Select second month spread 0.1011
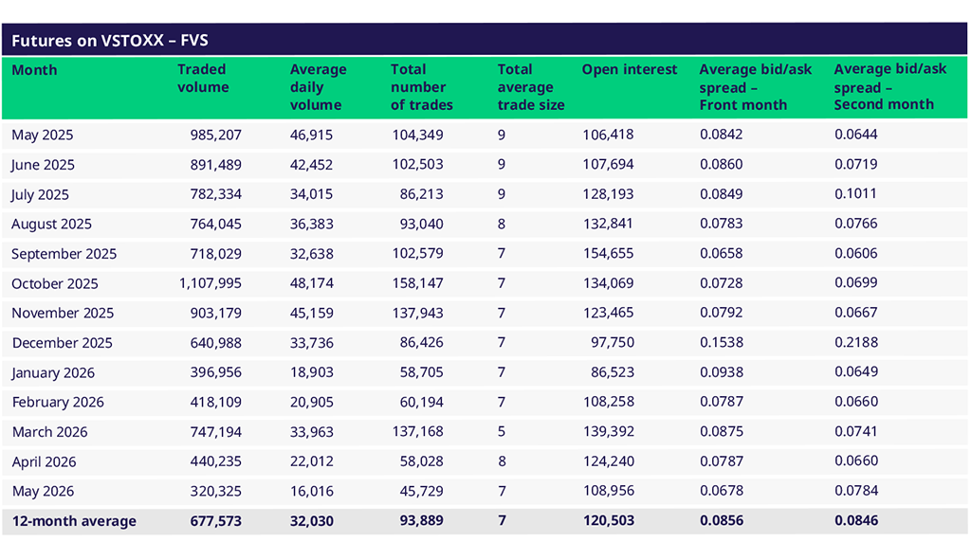Screen dimensions: 971x560 click(856, 193)
